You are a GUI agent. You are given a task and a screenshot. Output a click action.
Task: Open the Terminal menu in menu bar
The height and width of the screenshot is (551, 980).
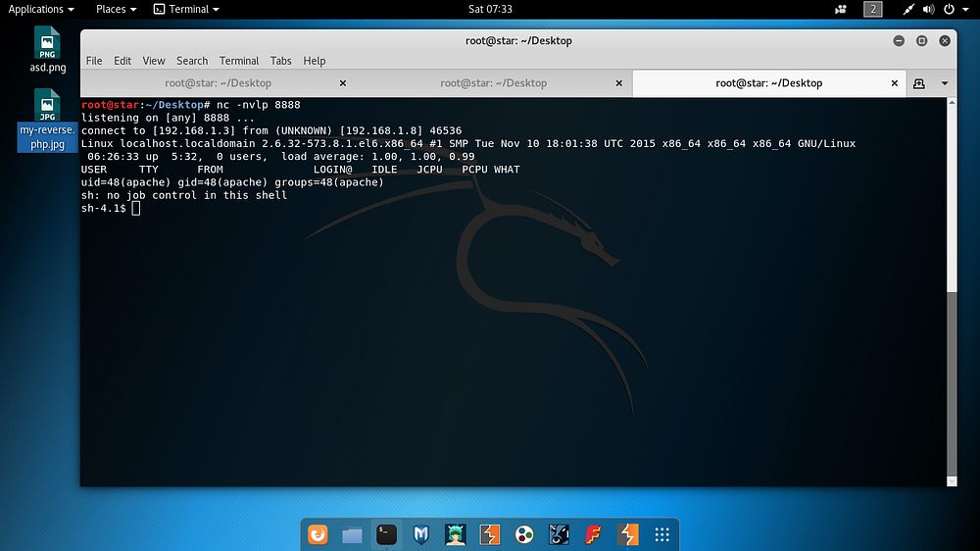pos(239,61)
